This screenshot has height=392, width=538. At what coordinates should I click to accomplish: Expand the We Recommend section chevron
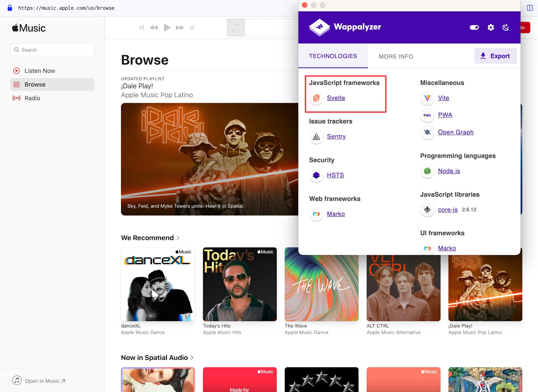[x=178, y=238]
